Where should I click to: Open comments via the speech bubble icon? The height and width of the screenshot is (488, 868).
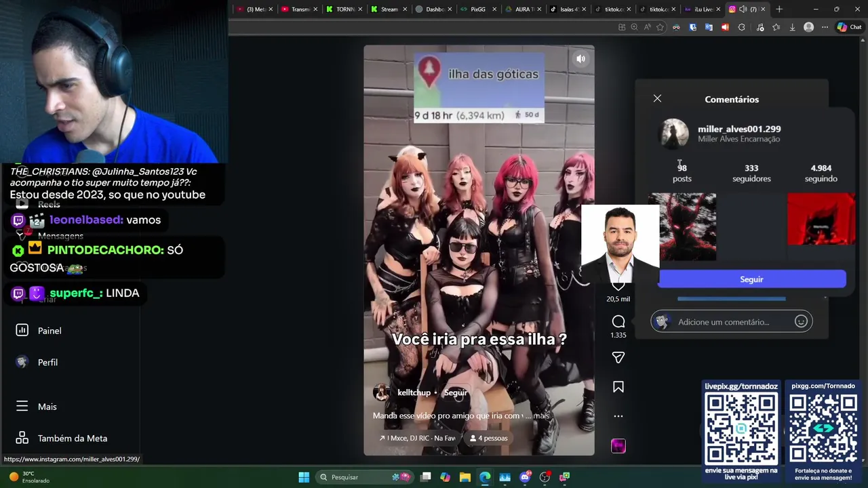[618, 321]
